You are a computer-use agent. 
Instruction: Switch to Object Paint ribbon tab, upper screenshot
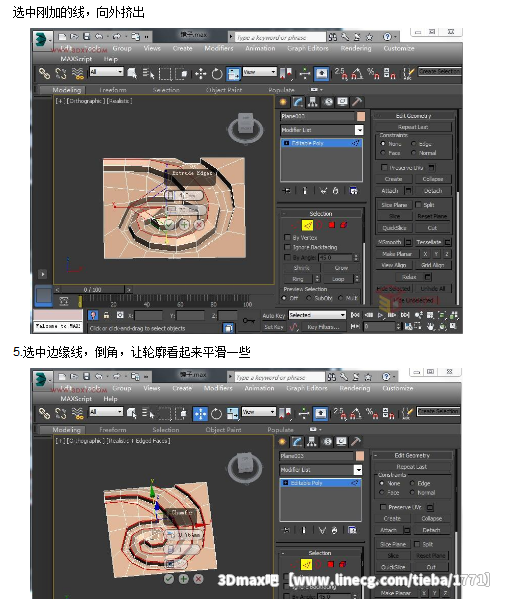(224, 90)
